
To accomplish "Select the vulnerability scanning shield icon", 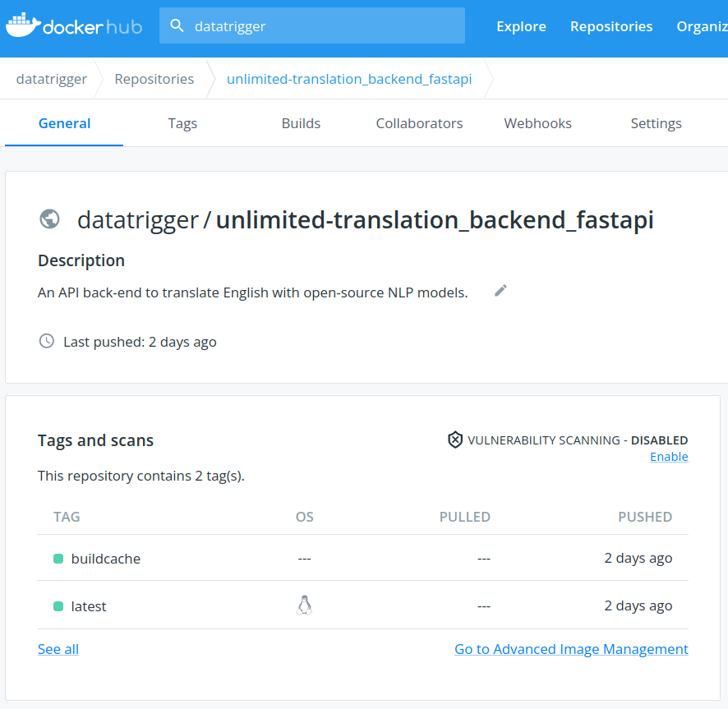I will click(455, 440).
